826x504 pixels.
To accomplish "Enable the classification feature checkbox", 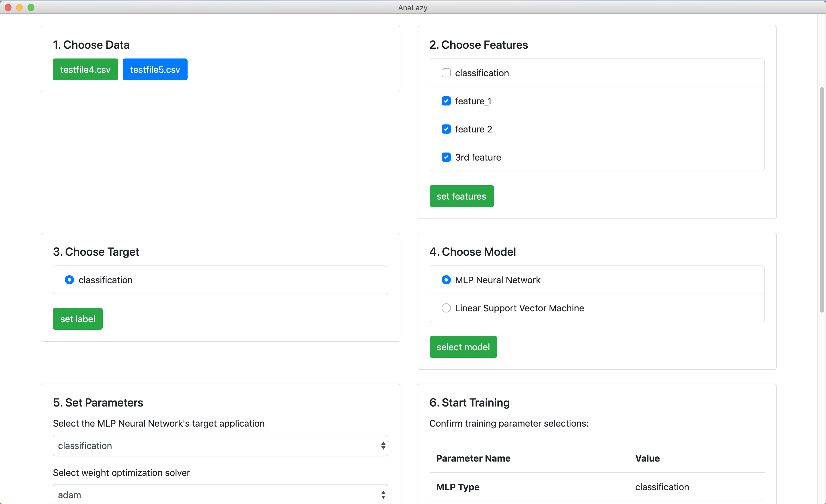I will click(446, 73).
